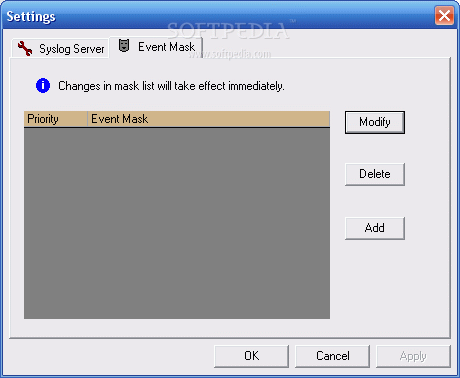Image resolution: width=460 pixels, height=378 pixels.
Task: Click the red wrench Syslog Server icon
Action: [x=25, y=49]
